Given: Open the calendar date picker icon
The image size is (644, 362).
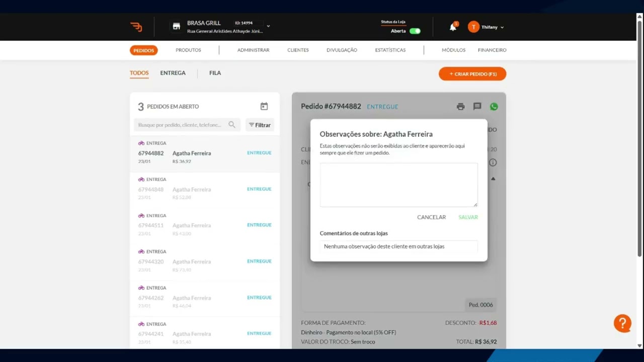Looking at the screenshot, I should click(x=264, y=106).
